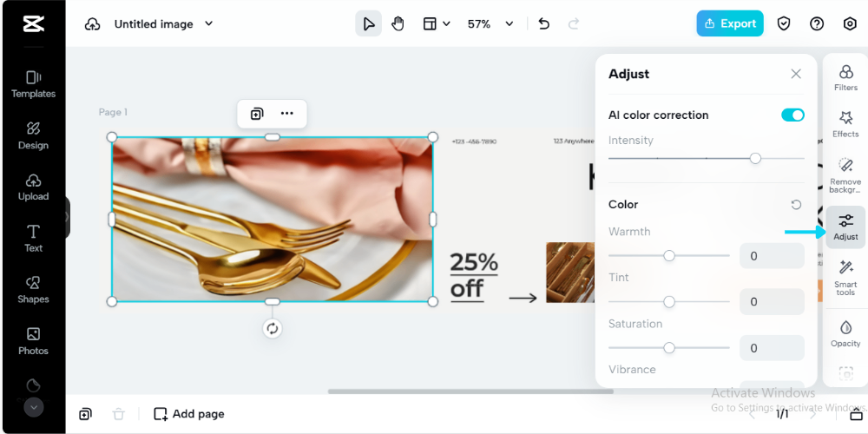Click the cloud save icon
Viewport: 868px width, 434px height.
point(92,24)
